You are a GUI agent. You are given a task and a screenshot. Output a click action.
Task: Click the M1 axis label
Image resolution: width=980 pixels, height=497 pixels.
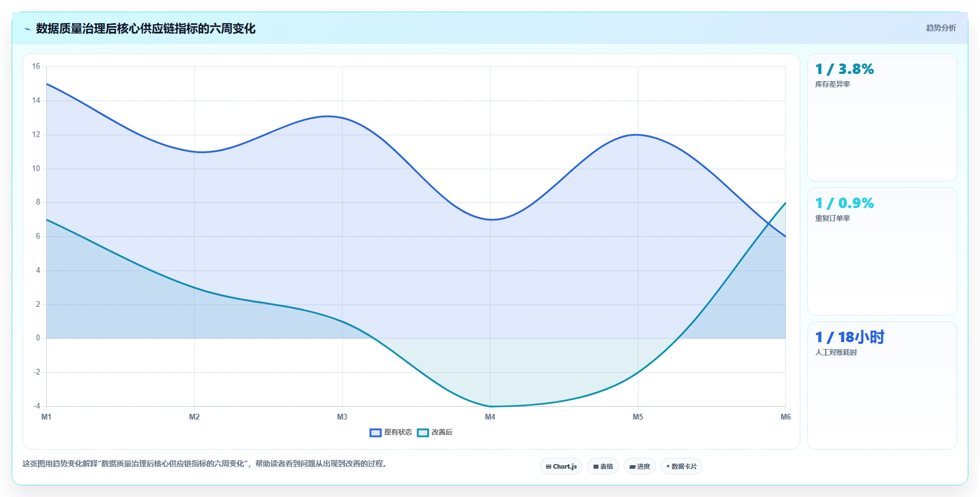coord(46,417)
